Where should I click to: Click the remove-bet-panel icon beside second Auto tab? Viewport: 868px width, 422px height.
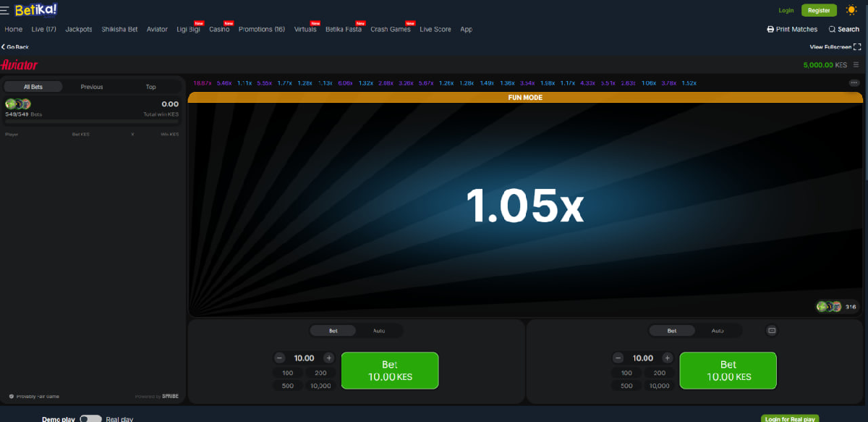pyautogui.click(x=771, y=331)
